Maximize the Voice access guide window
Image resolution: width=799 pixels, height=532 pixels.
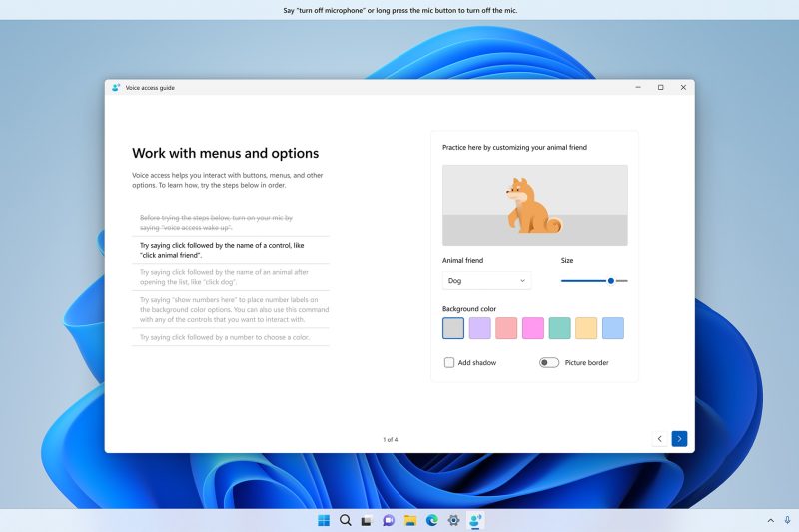(661, 88)
